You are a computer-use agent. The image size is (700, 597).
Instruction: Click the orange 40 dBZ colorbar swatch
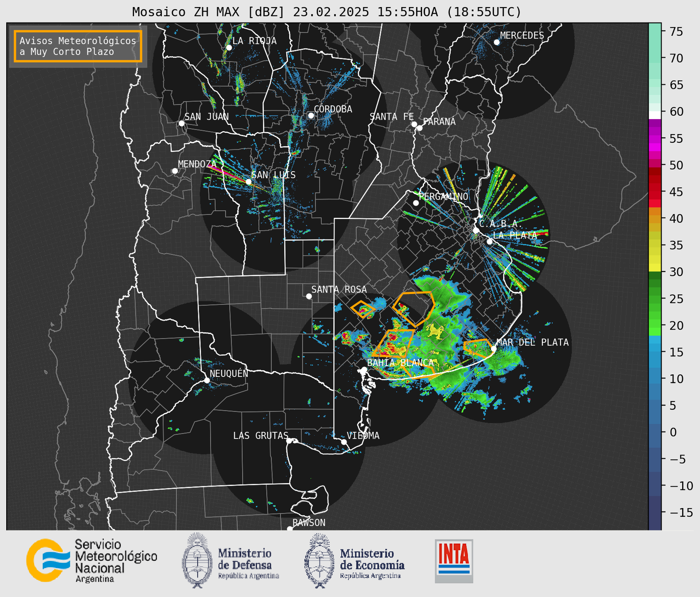655,219
